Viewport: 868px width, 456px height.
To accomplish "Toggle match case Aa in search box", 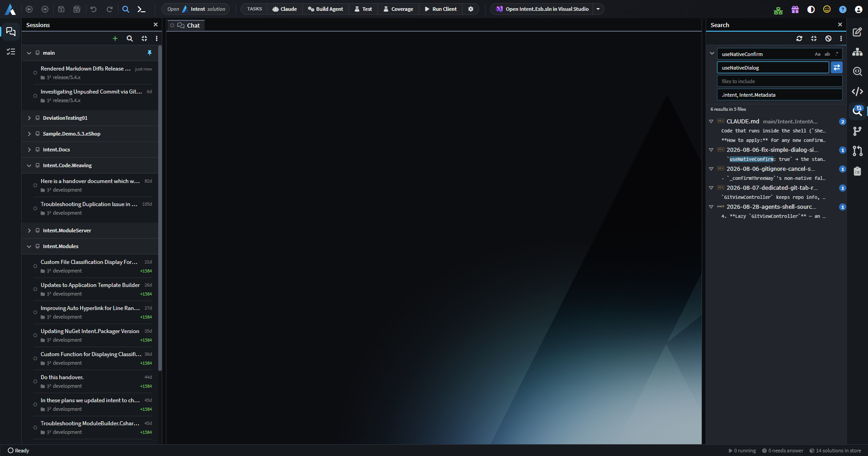I will tap(817, 54).
